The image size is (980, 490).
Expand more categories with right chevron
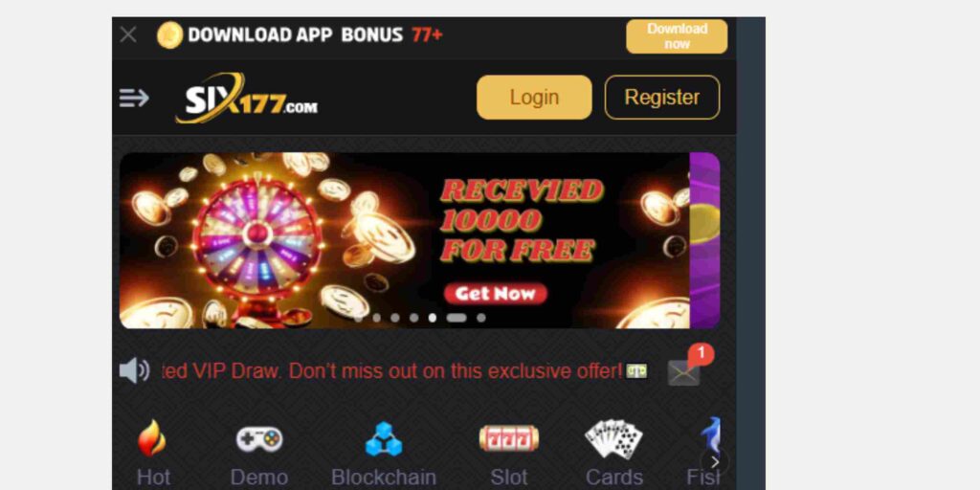[x=715, y=462]
